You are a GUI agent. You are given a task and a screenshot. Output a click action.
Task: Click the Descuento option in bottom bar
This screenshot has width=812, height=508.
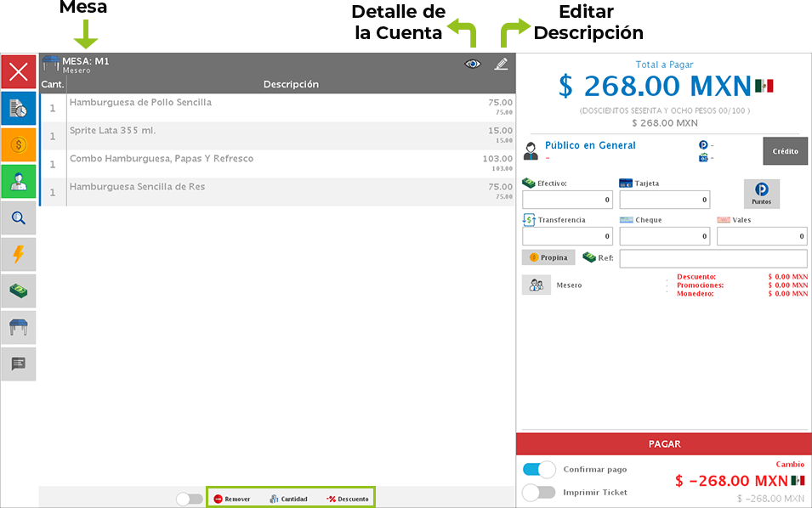tap(348, 499)
